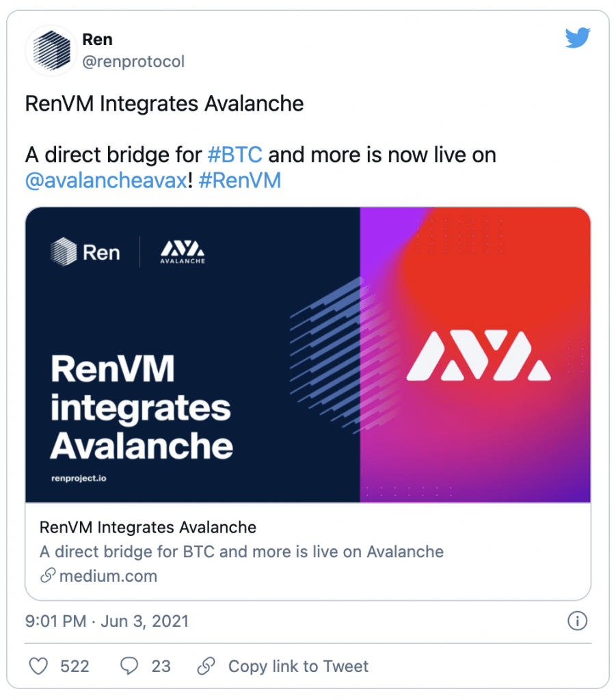Open the tweet info circle icon

(x=577, y=621)
